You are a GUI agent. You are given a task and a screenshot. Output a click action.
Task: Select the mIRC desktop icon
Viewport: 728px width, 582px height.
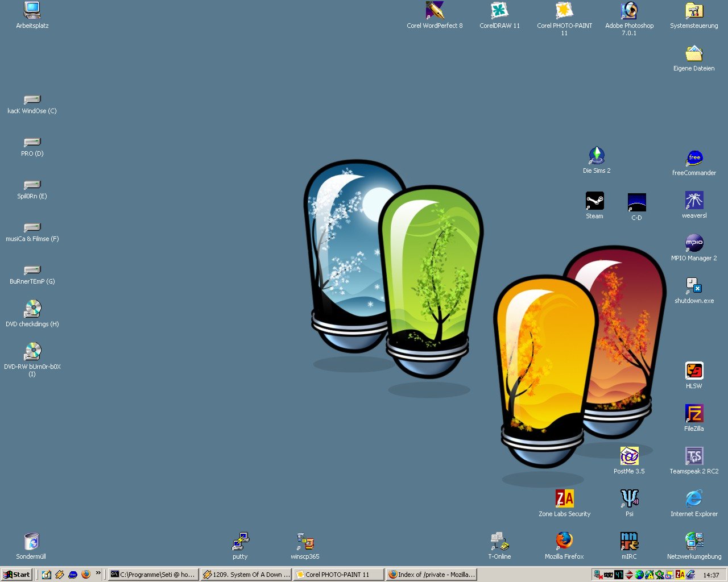point(629,542)
